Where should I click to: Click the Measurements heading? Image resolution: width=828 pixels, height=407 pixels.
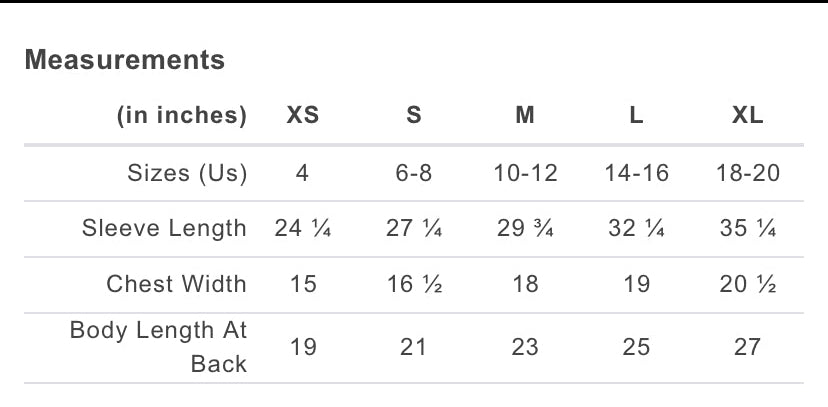tap(125, 60)
